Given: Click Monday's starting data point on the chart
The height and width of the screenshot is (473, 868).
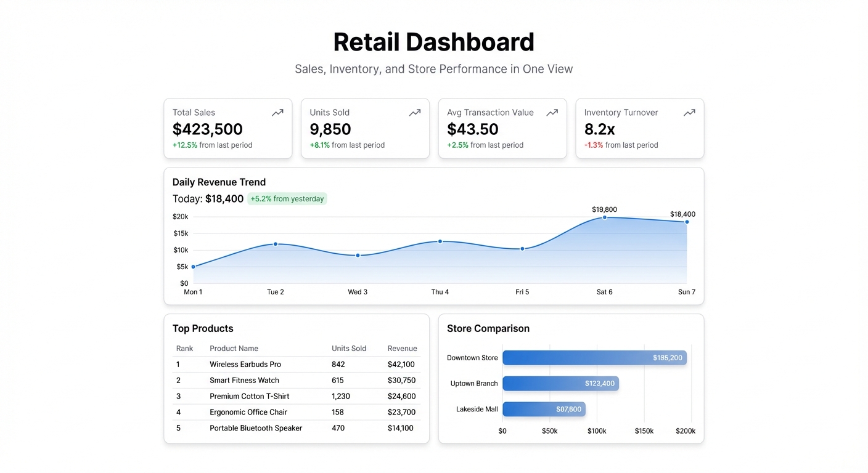Looking at the screenshot, I should coord(193,266).
